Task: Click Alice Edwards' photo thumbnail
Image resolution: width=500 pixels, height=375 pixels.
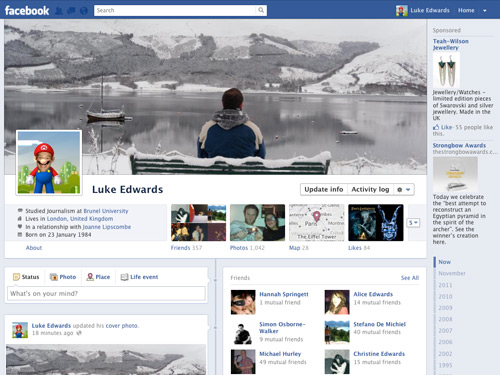Action: (x=337, y=302)
